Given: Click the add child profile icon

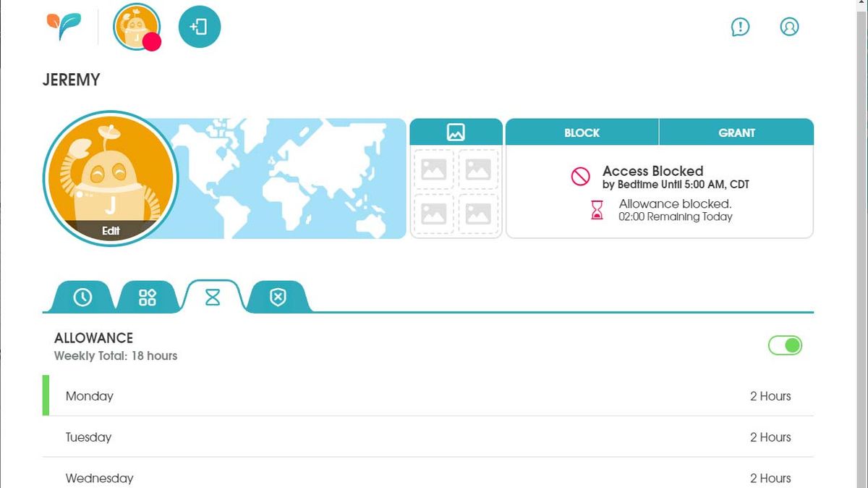Looking at the screenshot, I should [199, 26].
